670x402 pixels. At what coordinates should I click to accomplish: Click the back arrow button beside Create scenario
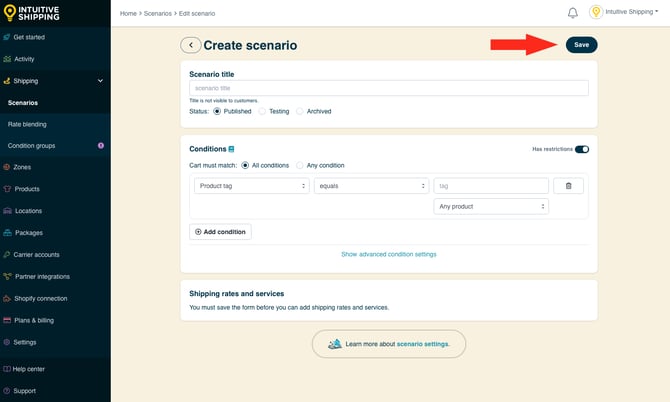[190, 45]
